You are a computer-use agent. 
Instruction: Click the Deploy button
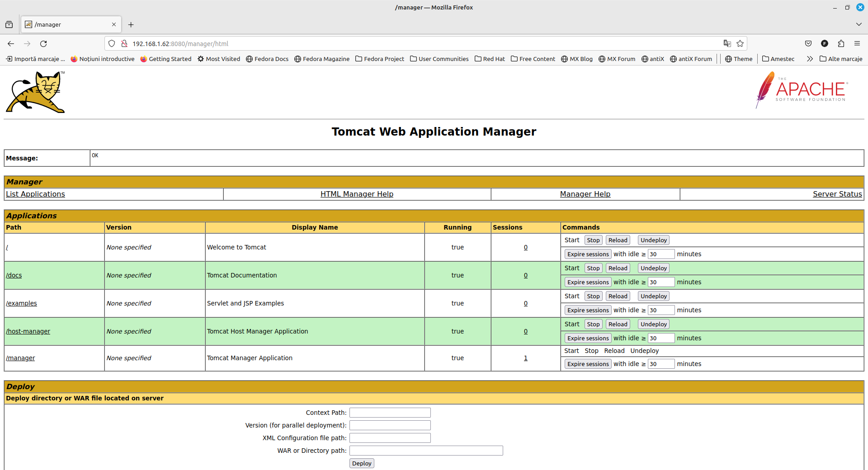(x=362, y=463)
